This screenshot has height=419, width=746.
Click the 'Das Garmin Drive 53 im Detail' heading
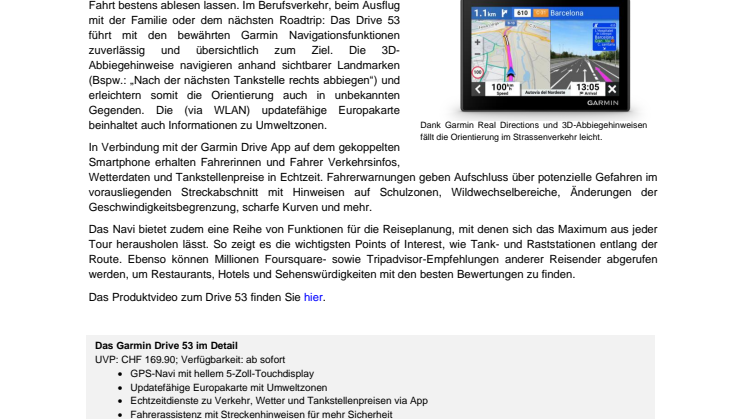click(166, 346)
